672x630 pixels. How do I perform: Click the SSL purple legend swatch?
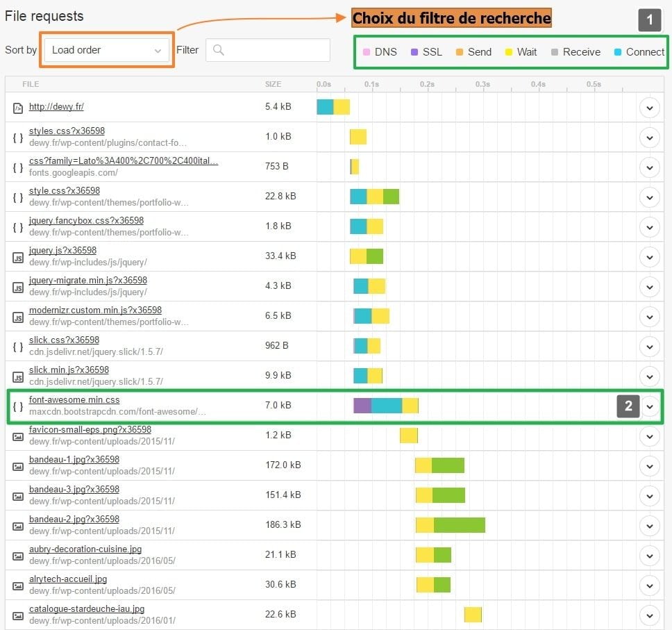click(414, 52)
